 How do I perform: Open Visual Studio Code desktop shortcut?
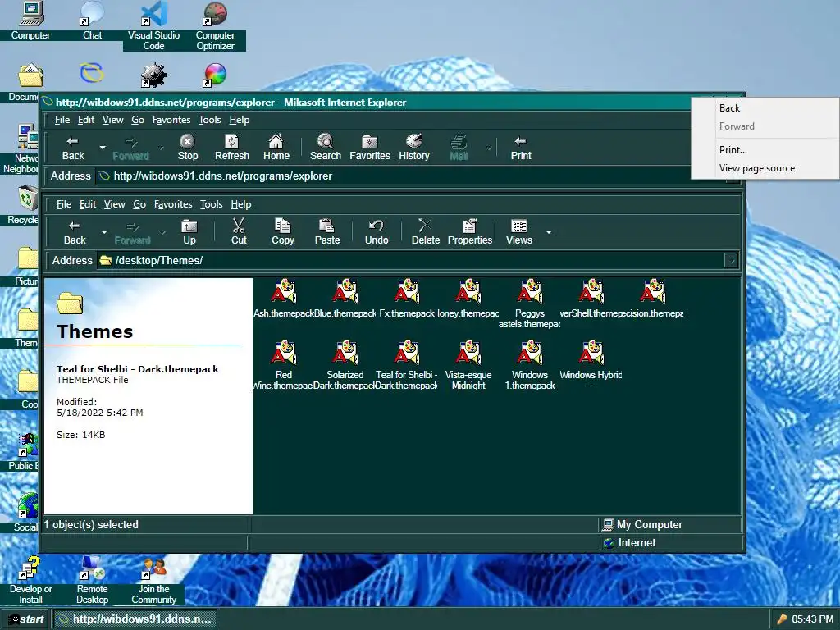[153, 25]
